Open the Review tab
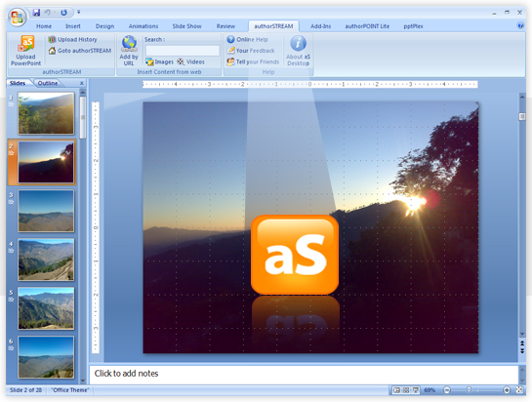 tap(225, 26)
